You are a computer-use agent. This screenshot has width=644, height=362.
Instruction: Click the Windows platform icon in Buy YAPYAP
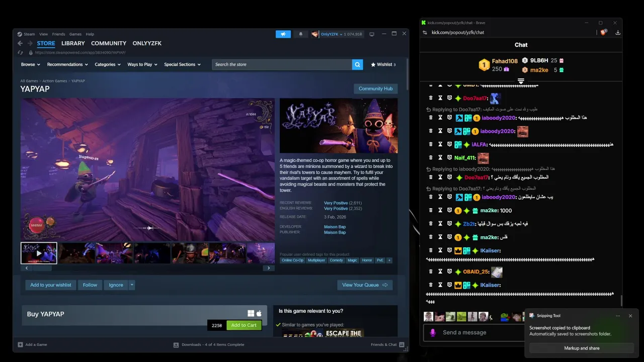tap(251, 314)
